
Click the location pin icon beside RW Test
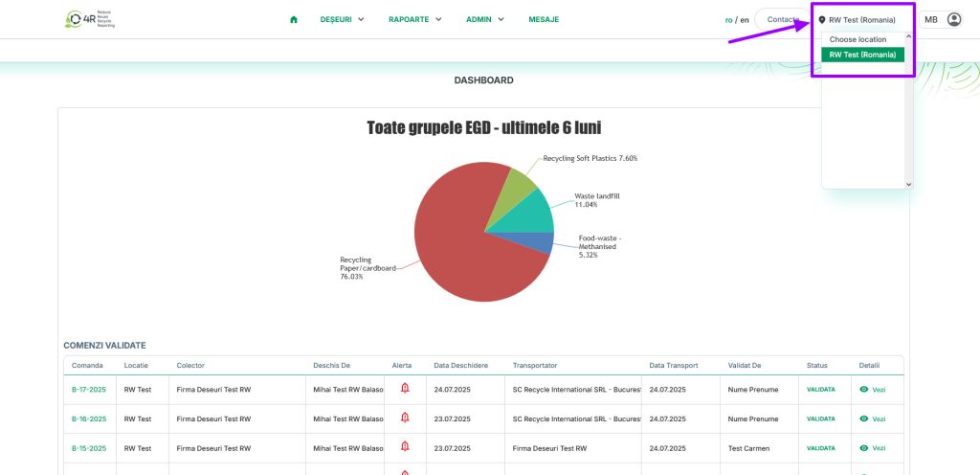[x=822, y=20]
